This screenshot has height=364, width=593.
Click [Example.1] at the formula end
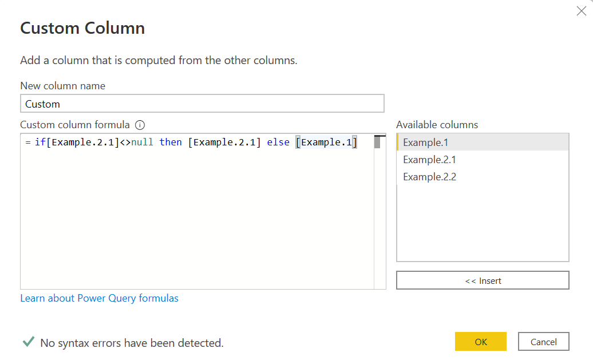(x=326, y=142)
